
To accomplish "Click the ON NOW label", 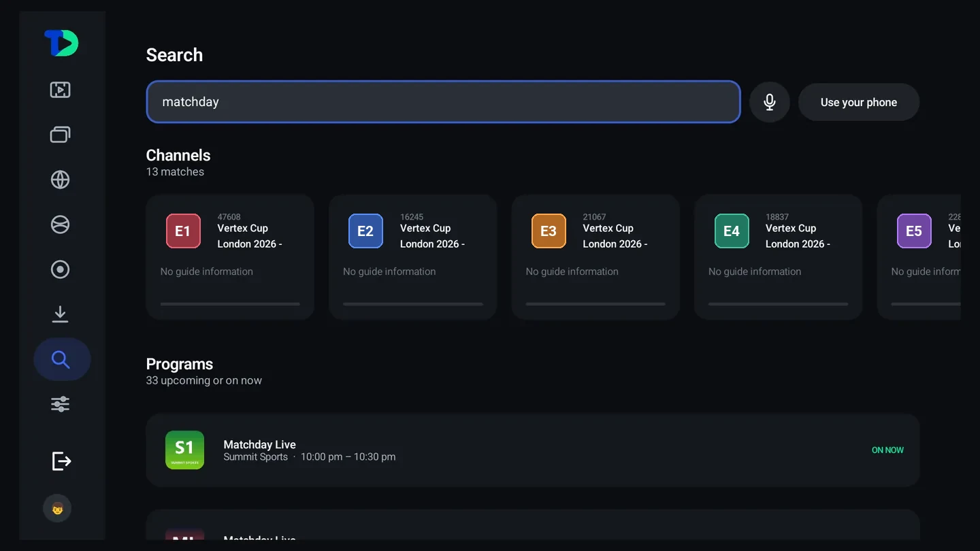I will pyautogui.click(x=887, y=450).
